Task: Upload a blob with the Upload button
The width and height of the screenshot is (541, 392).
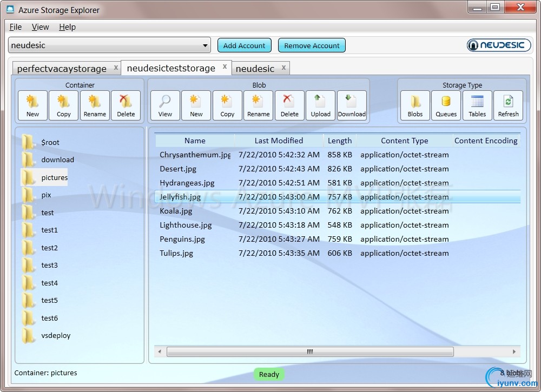Action: click(x=320, y=105)
